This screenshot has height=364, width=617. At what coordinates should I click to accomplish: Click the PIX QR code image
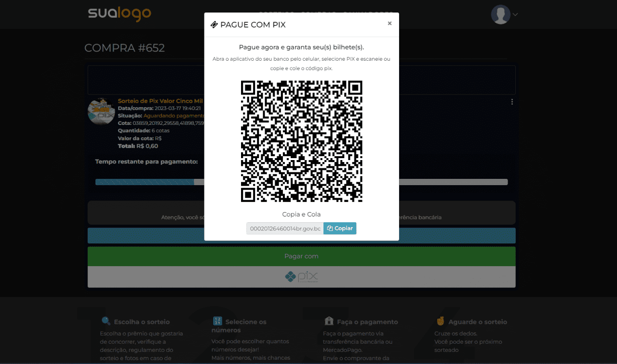point(301,141)
